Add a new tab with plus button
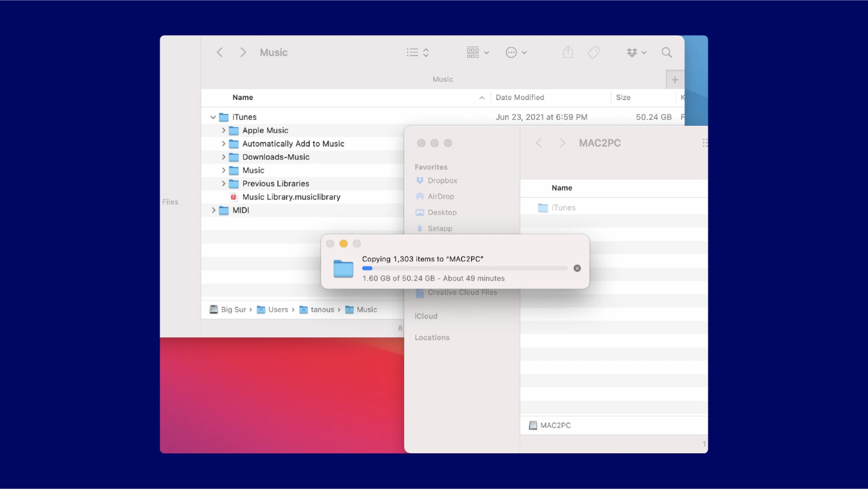868x489 pixels. click(x=675, y=80)
